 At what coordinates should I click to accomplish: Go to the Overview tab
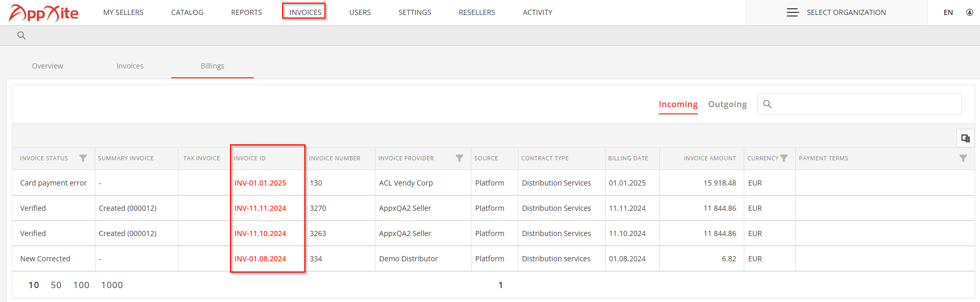point(47,66)
